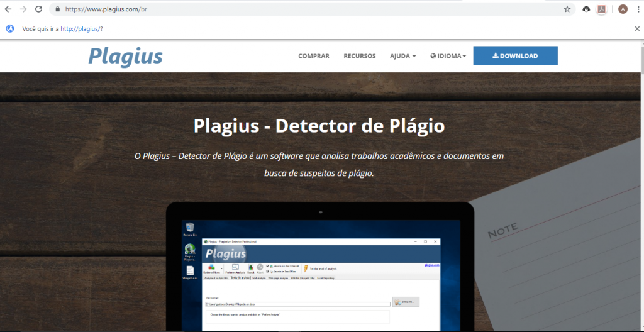Open the Adobe Acrobat PDF extension
The width and height of the screenshot is (644, 332).
(602, 9)
